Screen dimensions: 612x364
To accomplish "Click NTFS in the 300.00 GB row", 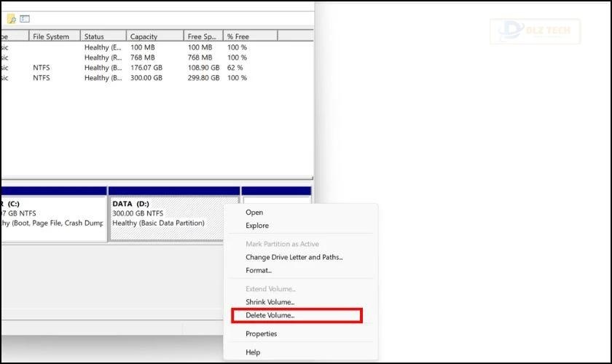I will (42, 78).
